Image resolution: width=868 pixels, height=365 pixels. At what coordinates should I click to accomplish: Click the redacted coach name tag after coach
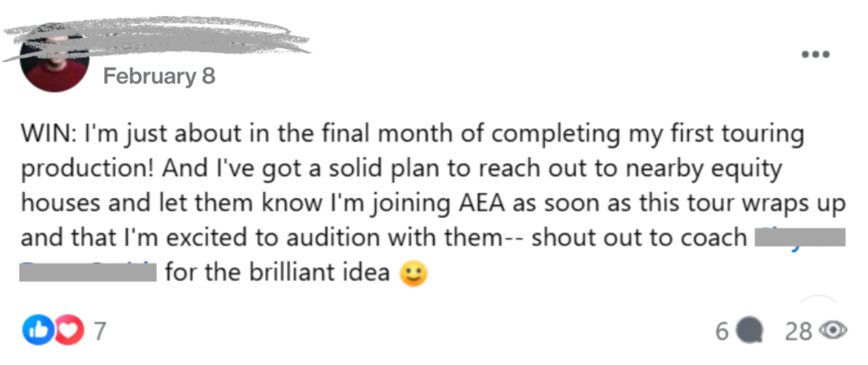[800, 237]
